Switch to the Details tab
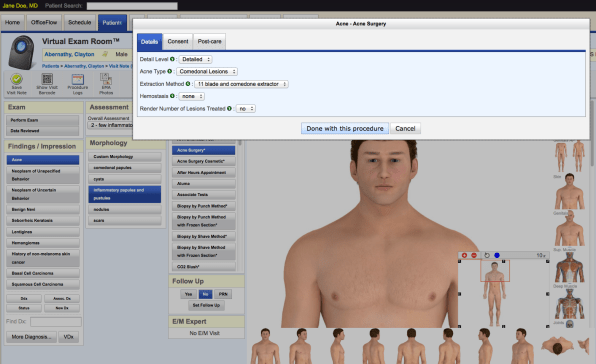This screenshot has width=596, height=364. coord(149,42)
